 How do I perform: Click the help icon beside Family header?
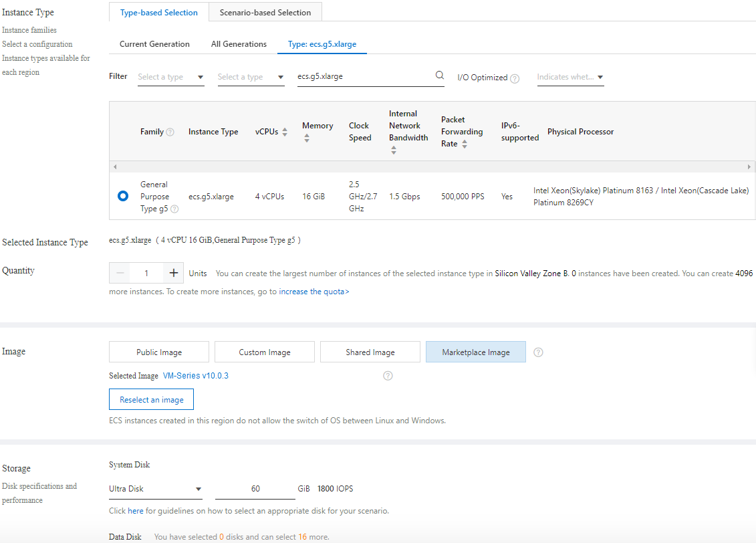pos(170,132)
